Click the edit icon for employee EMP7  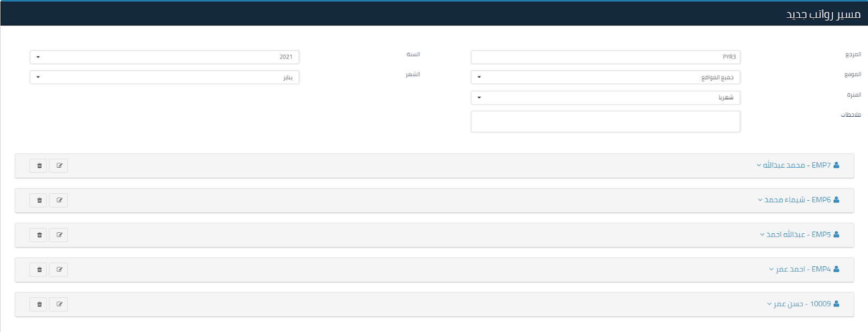[x=59, y=165]
